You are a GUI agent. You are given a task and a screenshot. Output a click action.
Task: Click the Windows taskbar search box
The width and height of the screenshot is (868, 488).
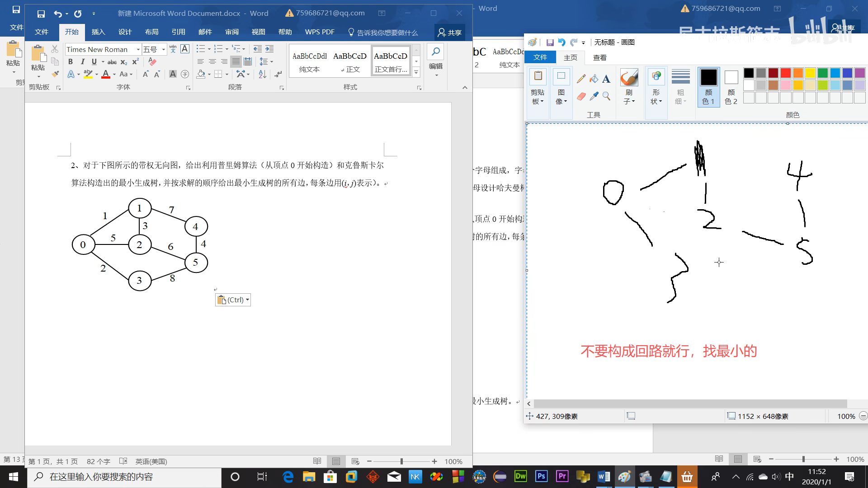point(124,477)
